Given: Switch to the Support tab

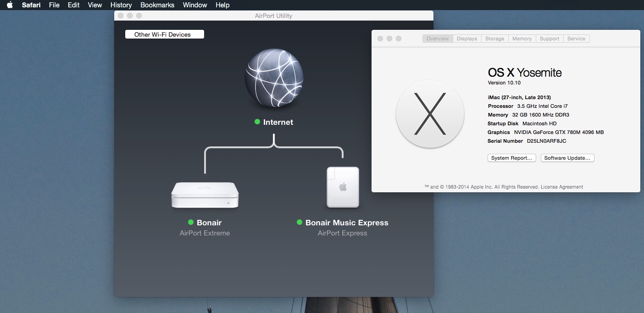Looking at the screenshot, I should 550,39.
